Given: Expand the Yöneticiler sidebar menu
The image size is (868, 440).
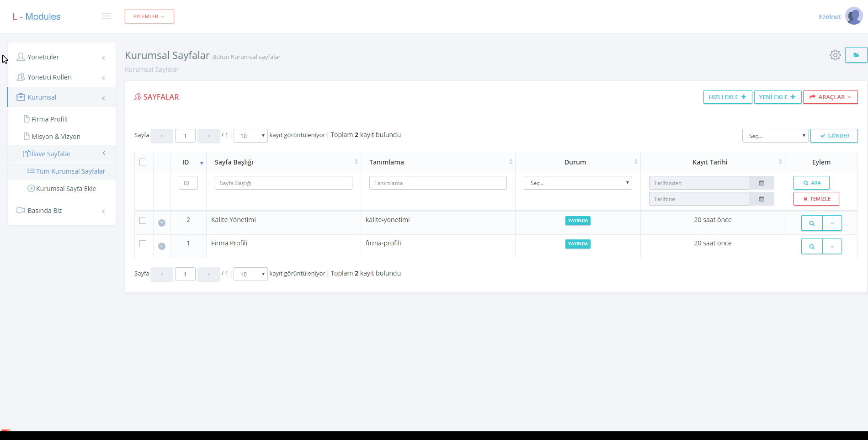Looking at the screenshot, I should 62,57.
